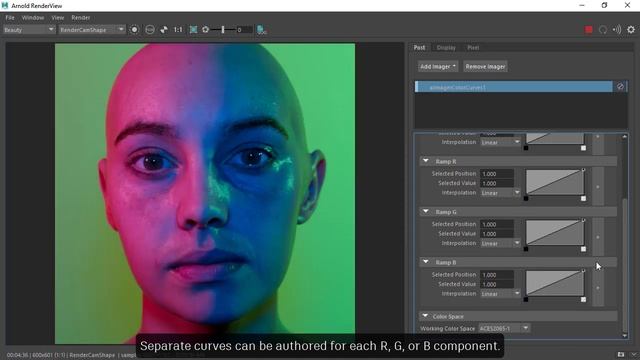Click the rendered face image in viewport

[205, 193]
